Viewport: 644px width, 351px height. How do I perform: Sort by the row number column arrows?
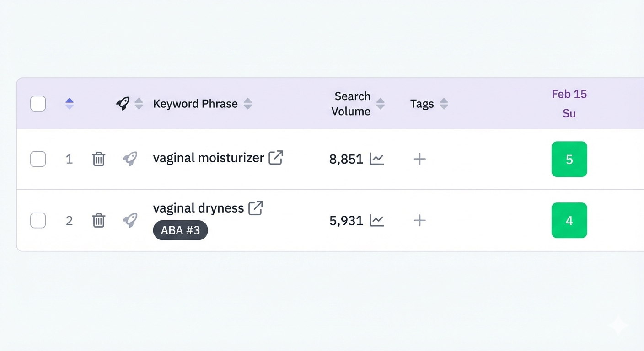point(70,104)
